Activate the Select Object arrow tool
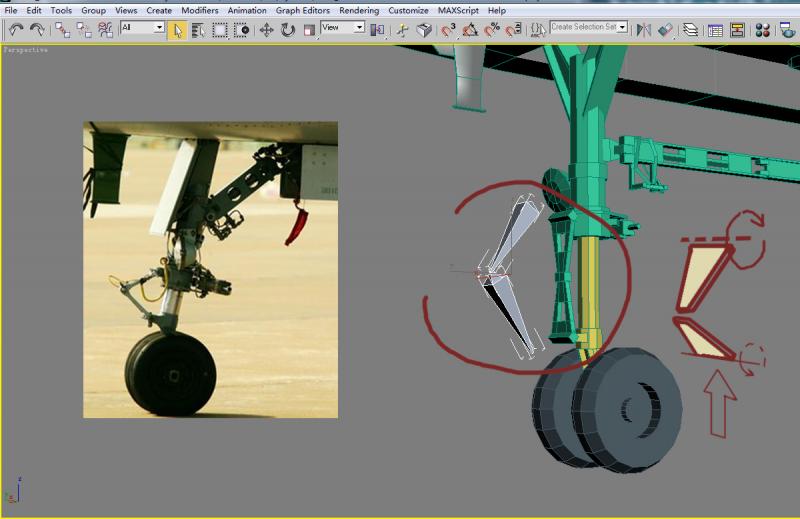 coord(177,31)
